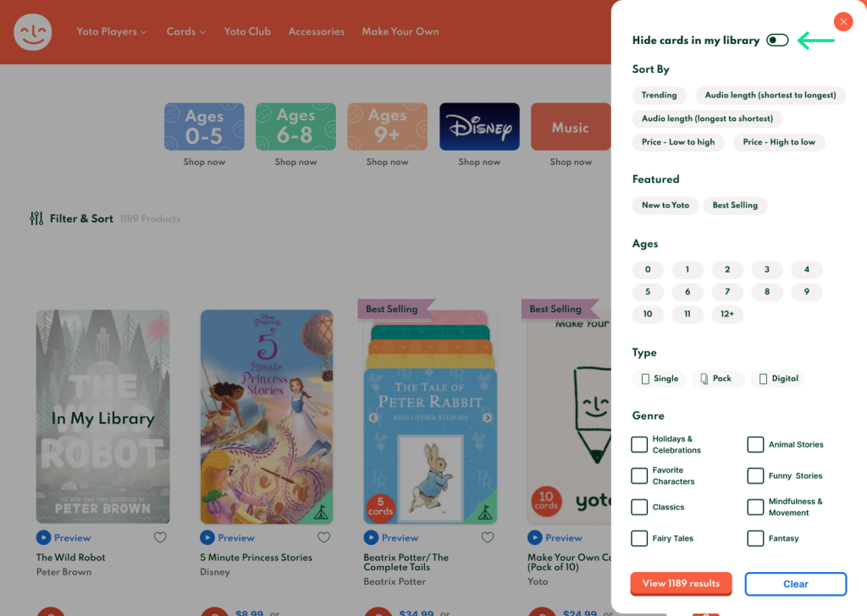Favorite Beatrix Potter card heart icon
The width and height of the screenshot is (867, 616).
(488, 537)
